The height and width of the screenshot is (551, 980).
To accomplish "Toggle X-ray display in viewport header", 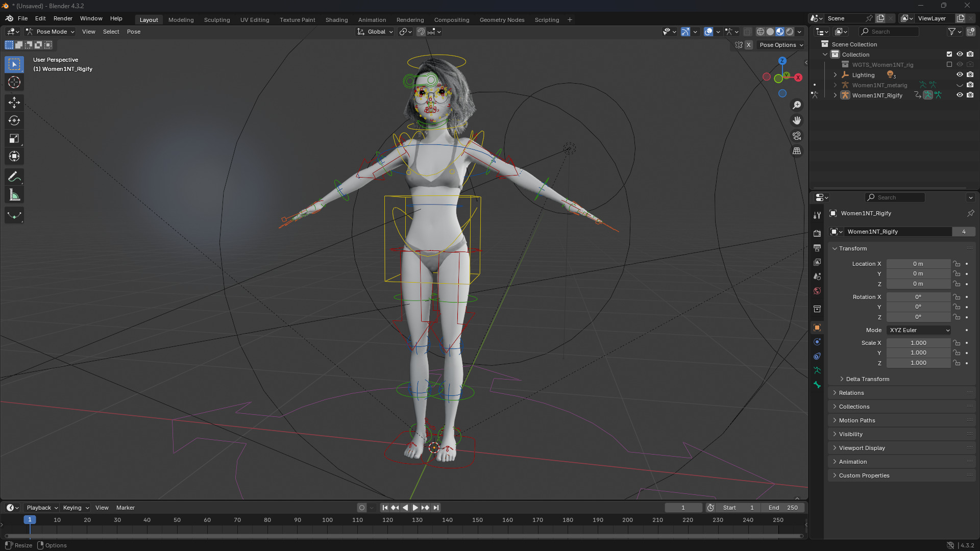I will click(x=748, y=32).
